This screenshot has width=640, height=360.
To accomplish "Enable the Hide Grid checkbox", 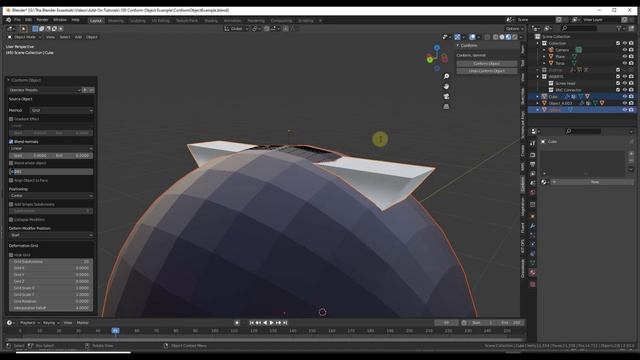I will tap(11, 255).
